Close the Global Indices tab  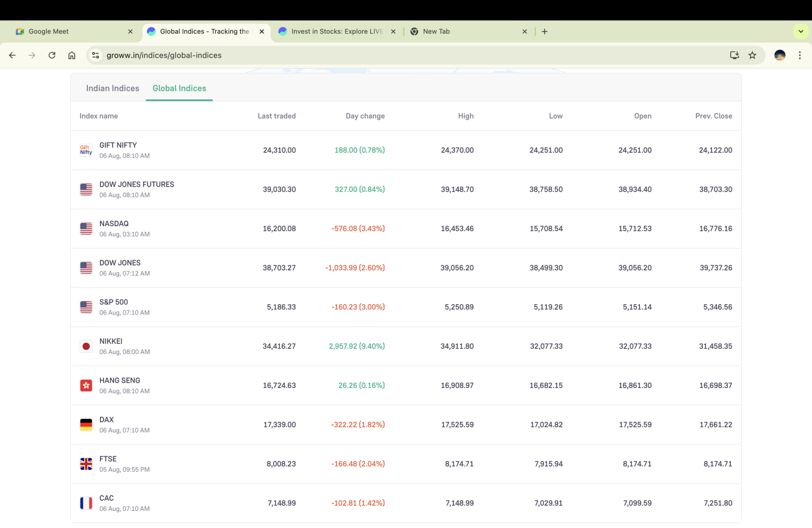pyautogui.click(x=262, y=31)
